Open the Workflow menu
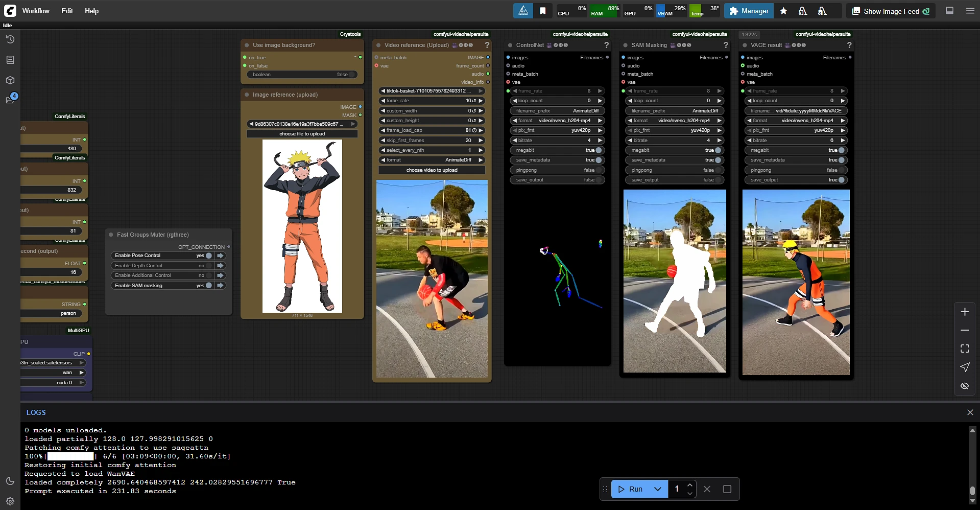Screen dimensions: 980x510 coord(36,11)
